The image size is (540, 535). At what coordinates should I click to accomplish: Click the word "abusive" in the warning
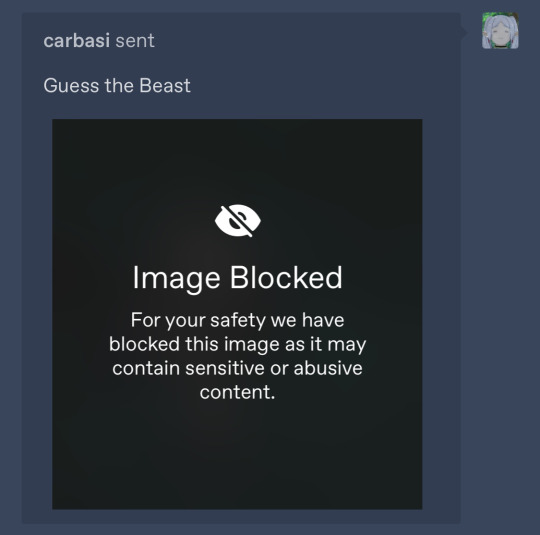(x=328, y=368)
